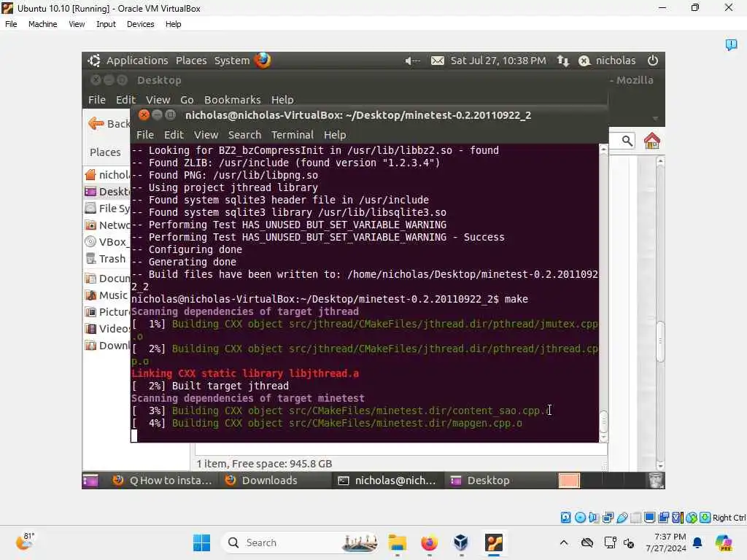Image resolution: width=747 pixels, height=560 pixels.
Task: Open the Places menu in Ubuntu panel
Action: 191,61
